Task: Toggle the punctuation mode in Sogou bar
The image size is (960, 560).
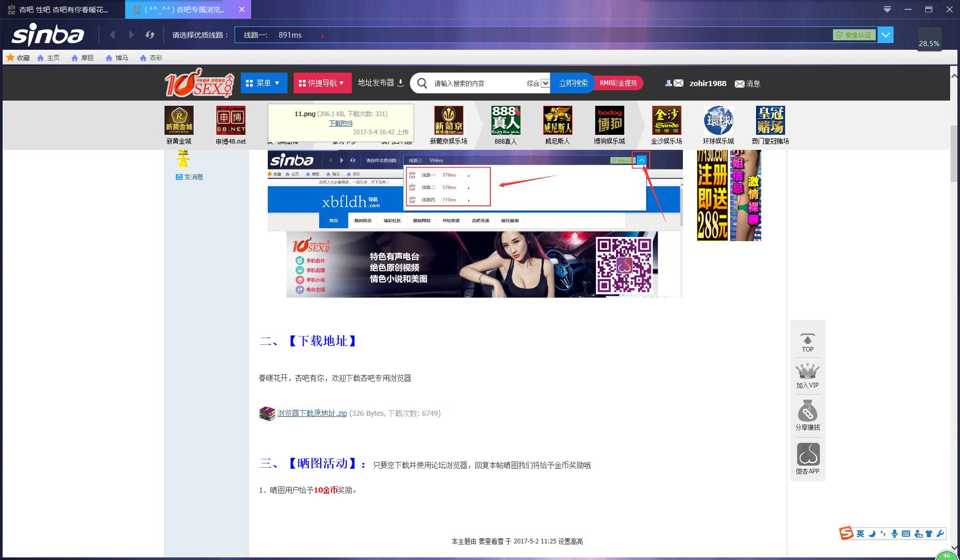Action: coord(883,534)
